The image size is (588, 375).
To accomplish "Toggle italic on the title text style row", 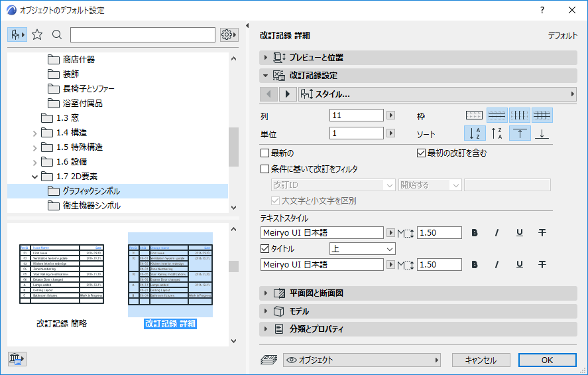I will point(497,265).
